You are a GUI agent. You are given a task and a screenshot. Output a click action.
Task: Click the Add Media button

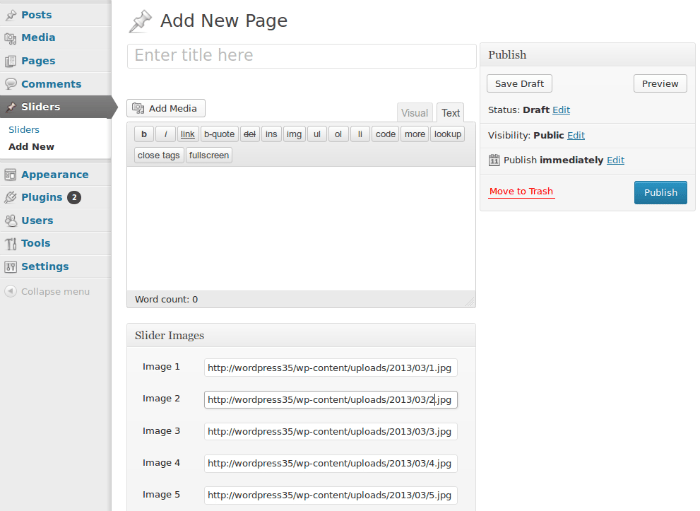[x=166, y=108]
